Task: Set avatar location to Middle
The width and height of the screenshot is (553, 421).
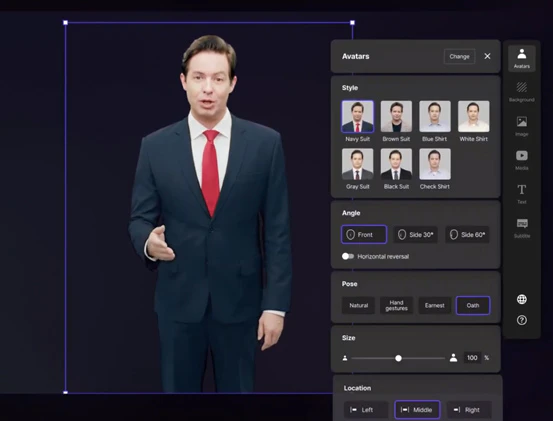Action: point(417,410)
